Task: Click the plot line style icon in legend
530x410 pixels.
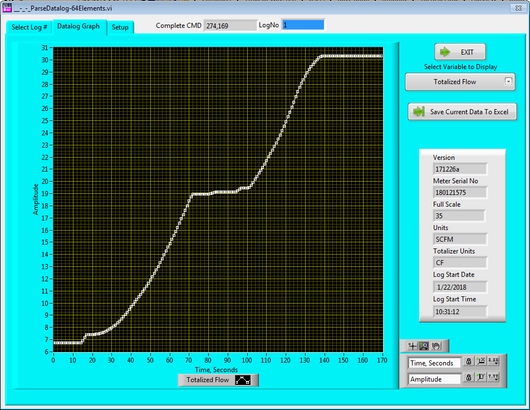Action: (243, 380)
